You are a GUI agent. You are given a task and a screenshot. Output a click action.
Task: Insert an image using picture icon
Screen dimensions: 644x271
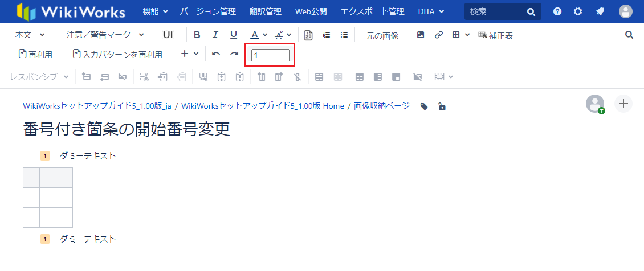(x=421, y=35)
